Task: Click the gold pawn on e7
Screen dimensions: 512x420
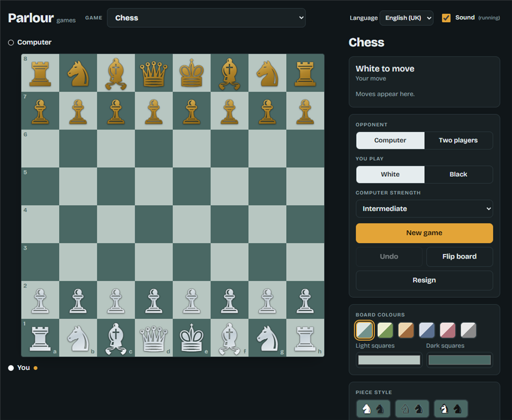Action: pyautogui.click(x=192, y=111)
